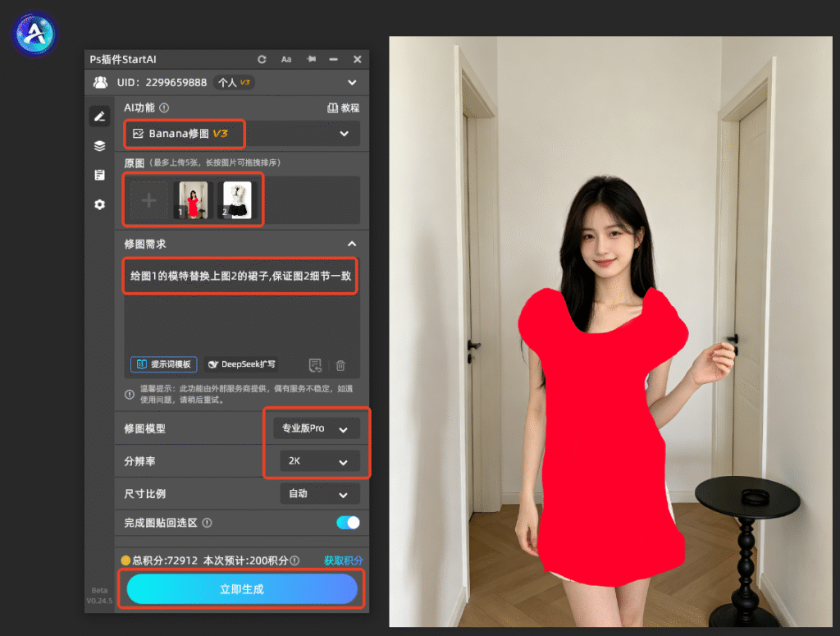The height and width of the screenshot is (636, 840).
Task: Click info icon next to 完成图贴回选区
Action: (x=207, y=523)
